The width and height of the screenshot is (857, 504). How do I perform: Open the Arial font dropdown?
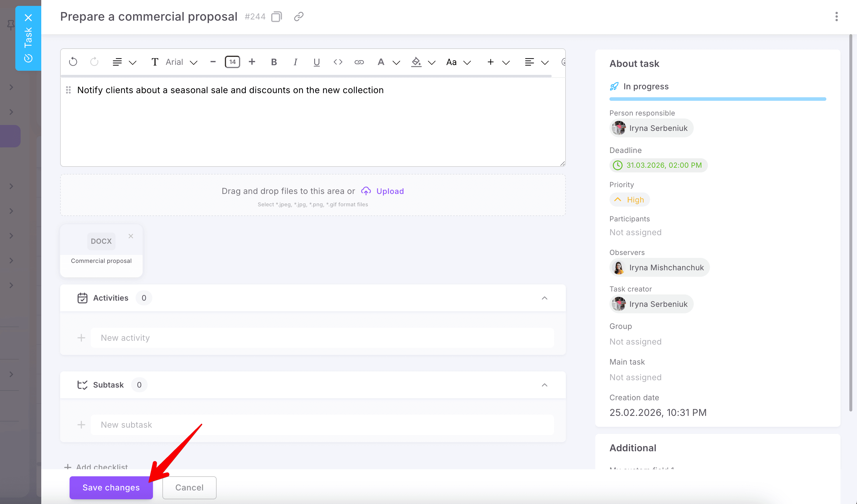tap(181, 62)
